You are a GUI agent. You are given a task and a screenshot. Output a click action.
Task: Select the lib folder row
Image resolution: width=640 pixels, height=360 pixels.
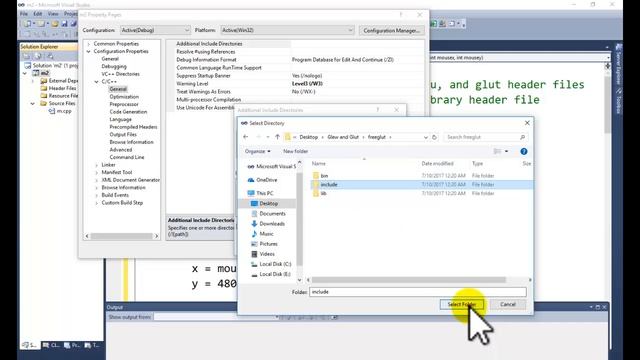click(x=422, y=193)
